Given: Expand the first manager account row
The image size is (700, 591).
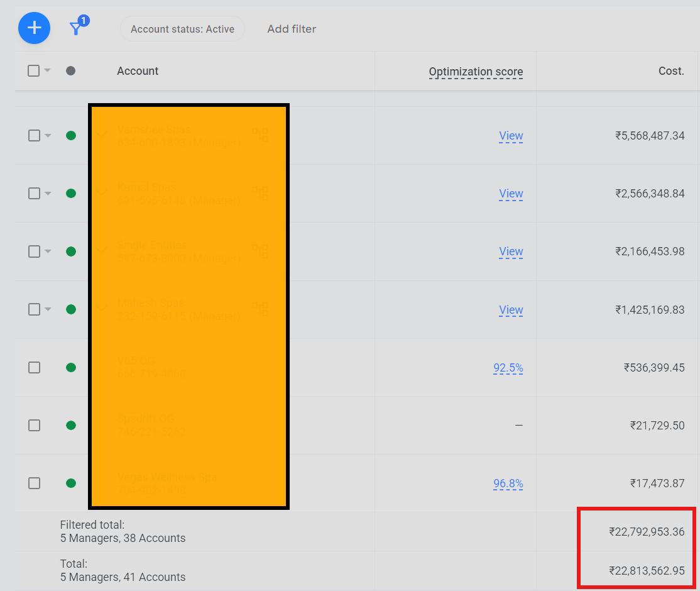Looking at the screenshot, I should coord(101,135).
